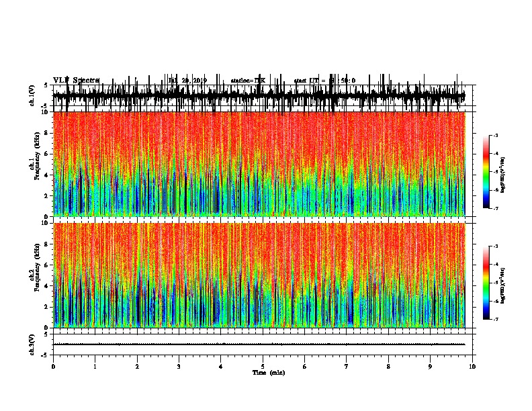Click the start UT time label
The image size is (532, 411).
click(x=324, y=81)
